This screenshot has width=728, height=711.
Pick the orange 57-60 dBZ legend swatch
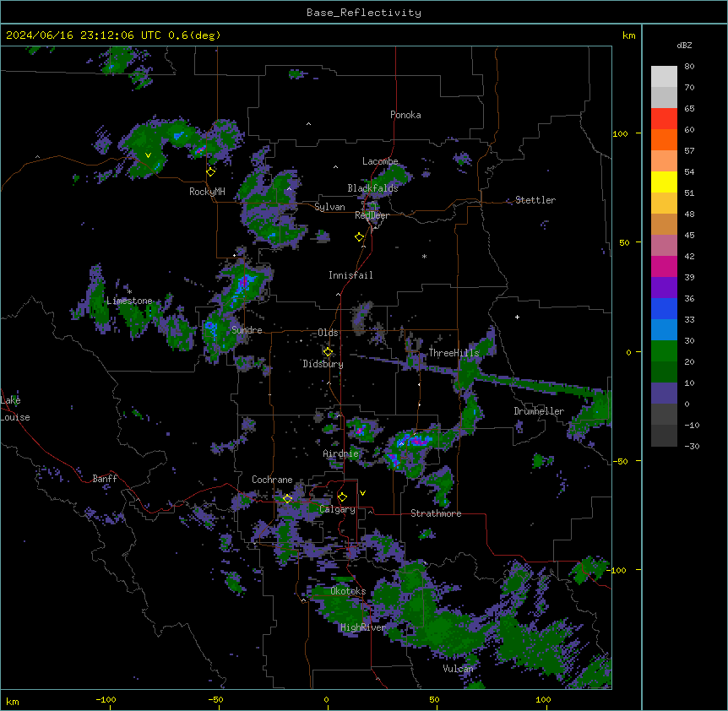tap(664, 140)
